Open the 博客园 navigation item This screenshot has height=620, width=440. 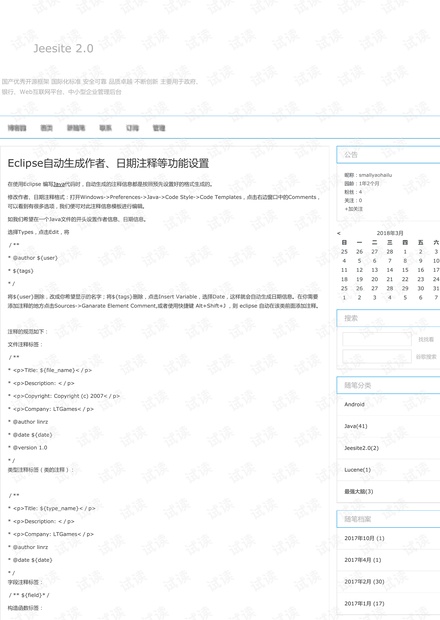point(17,128)
